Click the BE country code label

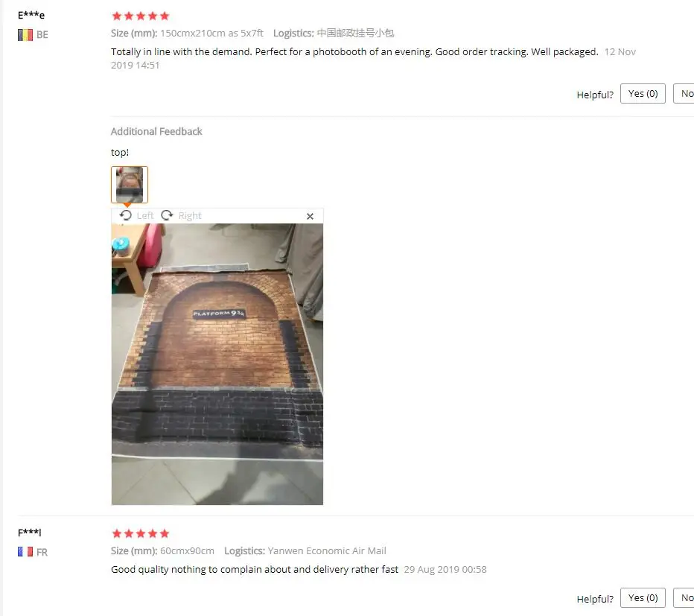(42, 34)
